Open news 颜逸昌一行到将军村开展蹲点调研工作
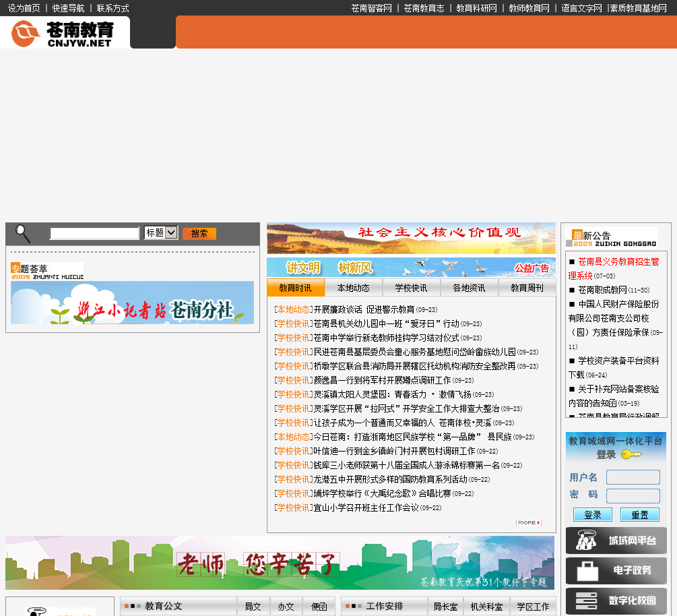 click(382, 381)
